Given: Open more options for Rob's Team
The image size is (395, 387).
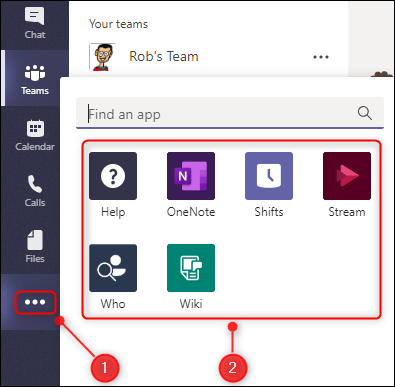Looking at the screenshot, I should (x=321, y=57).
